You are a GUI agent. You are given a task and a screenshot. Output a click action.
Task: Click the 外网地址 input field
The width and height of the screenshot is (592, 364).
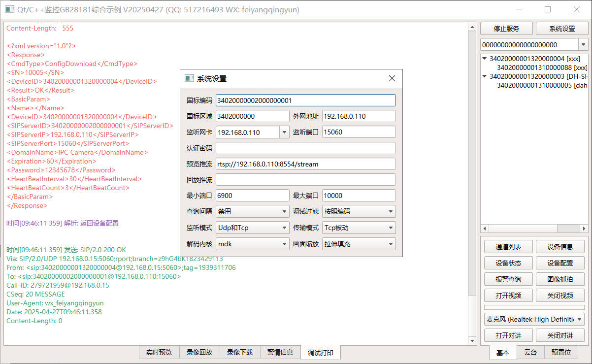tap(359, 116)
